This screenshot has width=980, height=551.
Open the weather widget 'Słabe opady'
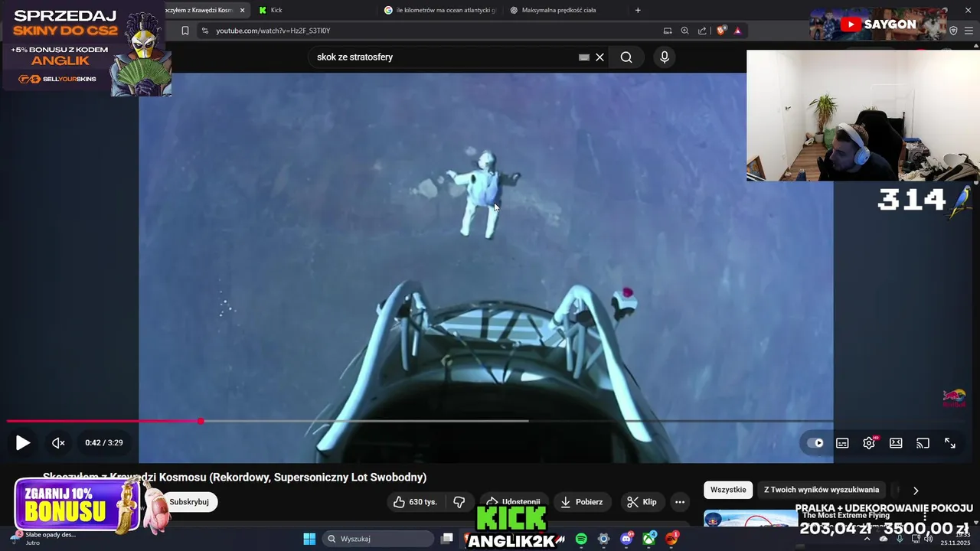43,538
